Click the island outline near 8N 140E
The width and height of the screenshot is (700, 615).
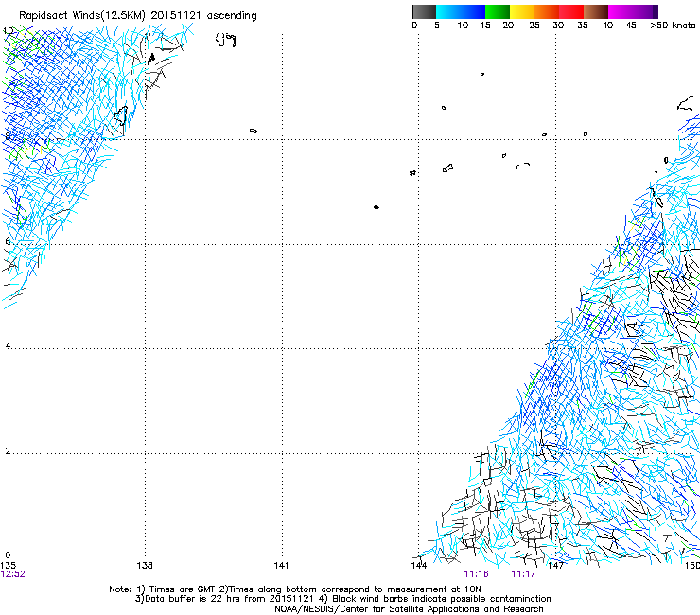pos(254,131)
